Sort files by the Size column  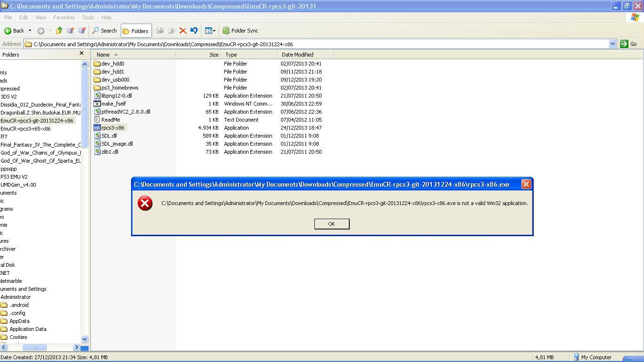(x=198, y=55)
